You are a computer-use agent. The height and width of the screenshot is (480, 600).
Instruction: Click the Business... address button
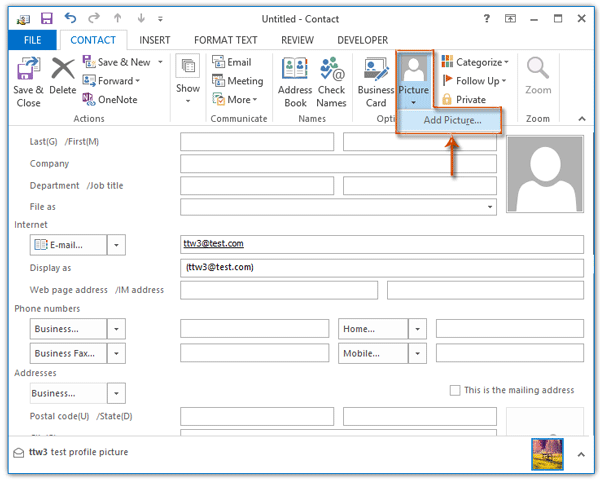click(x=68, y=393)
